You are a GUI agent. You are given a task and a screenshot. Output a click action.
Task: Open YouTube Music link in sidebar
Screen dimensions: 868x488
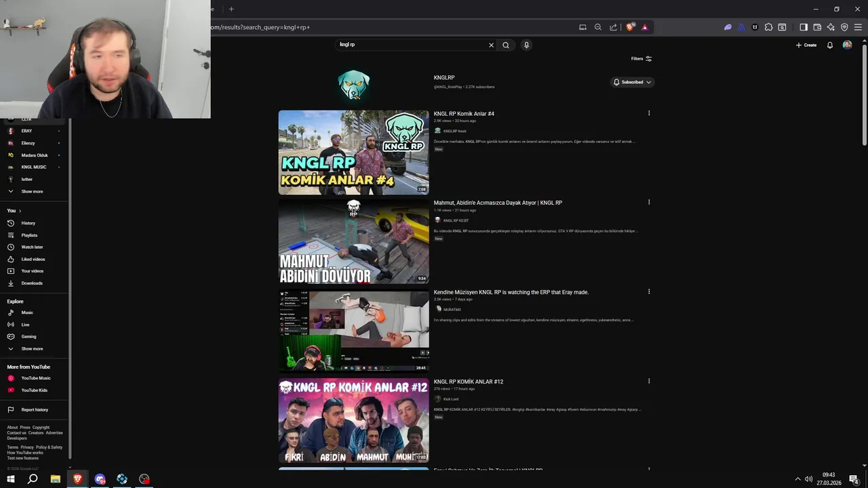coord(34,378)
